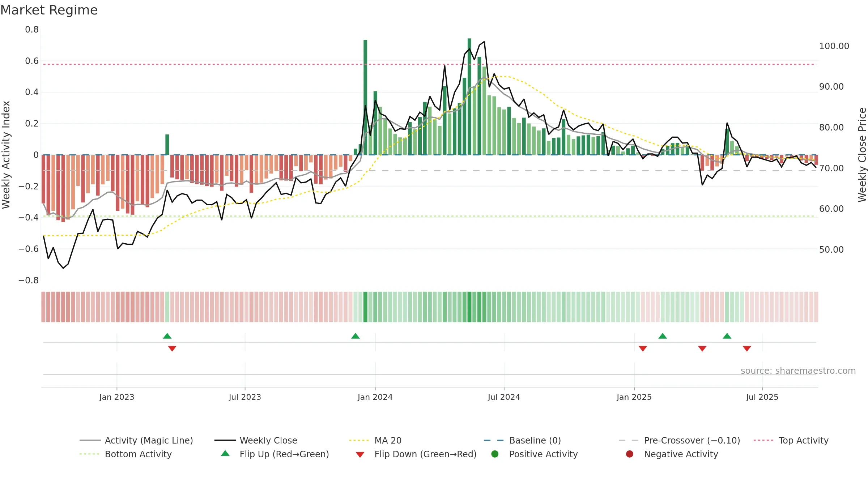Click the Flip Down triangle right after Jan 2025

coord(643,348)
